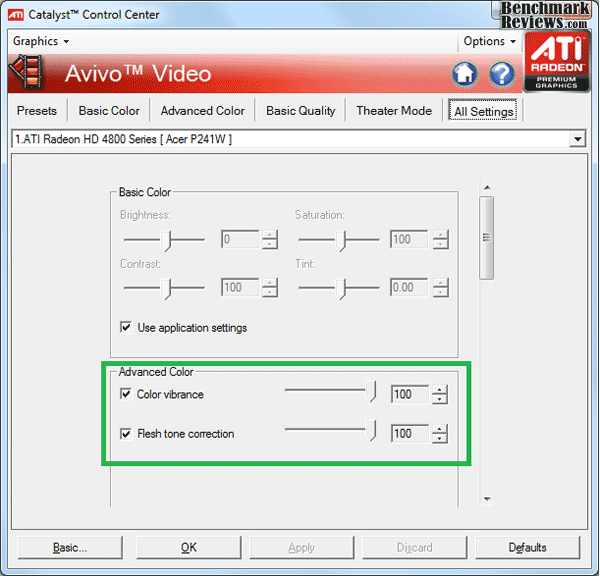This screenshot has width=600, height=576.
Task: Click the Tint value field
Action: (409, 287)
